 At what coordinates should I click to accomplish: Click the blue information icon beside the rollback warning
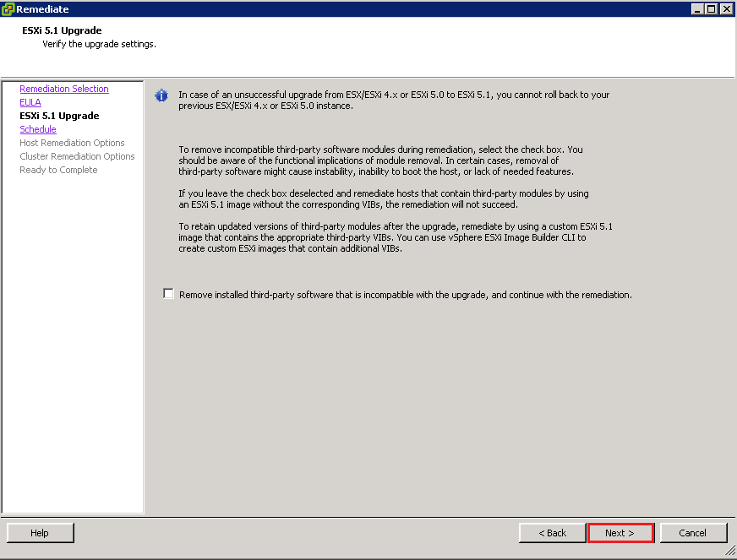coord(161,95)
